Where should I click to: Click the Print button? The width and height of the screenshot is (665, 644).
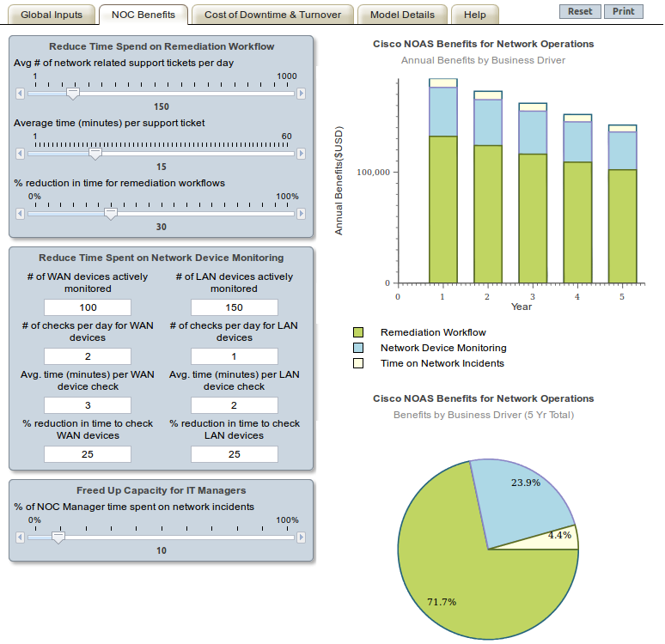(624, 11)
